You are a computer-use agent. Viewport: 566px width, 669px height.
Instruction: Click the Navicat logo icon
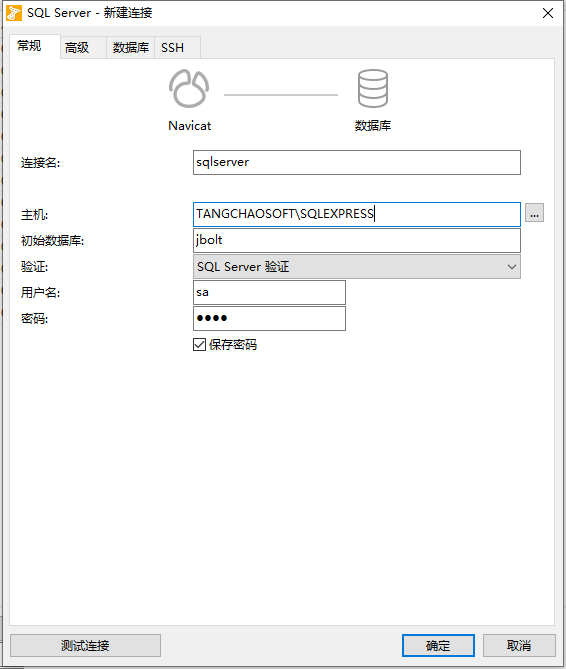[189, 89]
